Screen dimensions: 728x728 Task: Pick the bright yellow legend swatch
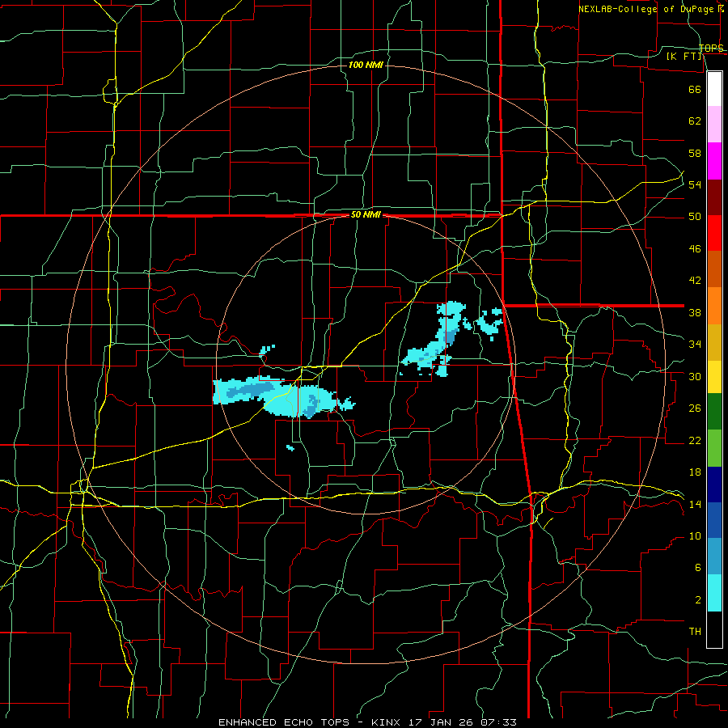(714, 377)
